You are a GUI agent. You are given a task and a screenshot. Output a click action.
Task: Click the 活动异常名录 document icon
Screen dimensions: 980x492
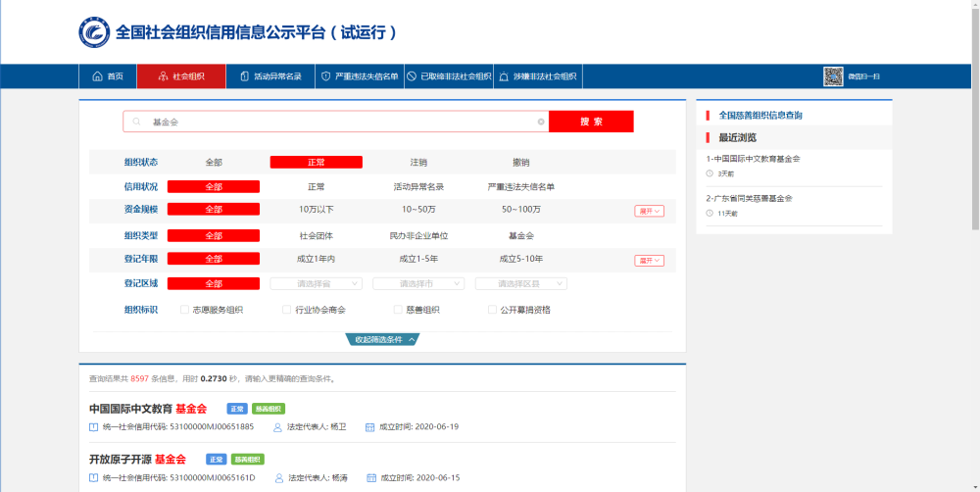coord(244,76)
